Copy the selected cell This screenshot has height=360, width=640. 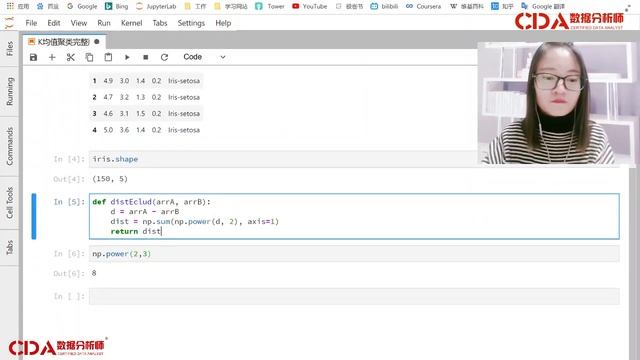pos(89,57)
